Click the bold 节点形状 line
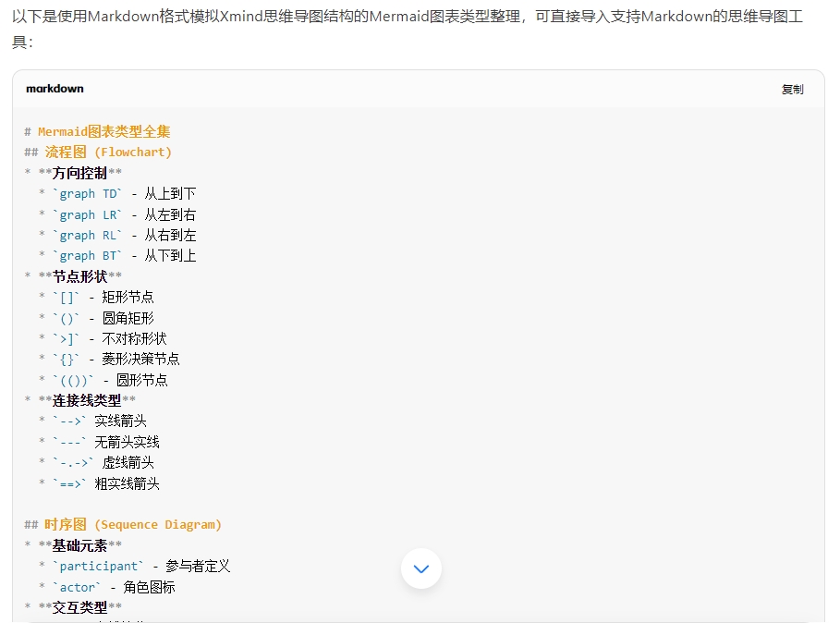 [x=73, y=276]
